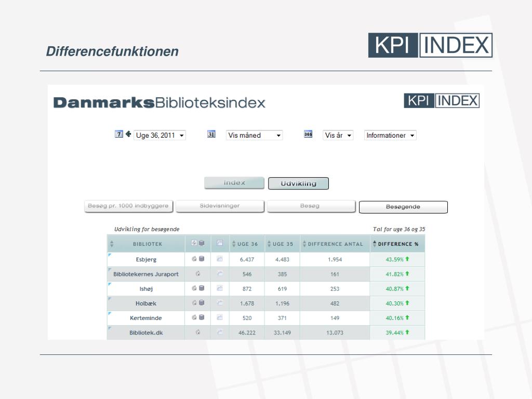Show the chart for the Kerteminde row
Screen dimensions: 532x399
[x=220, y=317]
